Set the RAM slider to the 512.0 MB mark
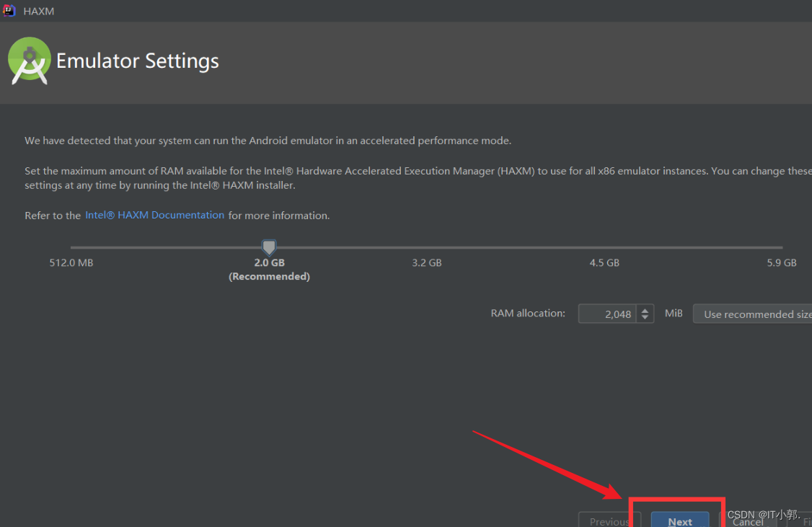The height and width of the screenshot is (527, 812). click(x=71, y=247)
